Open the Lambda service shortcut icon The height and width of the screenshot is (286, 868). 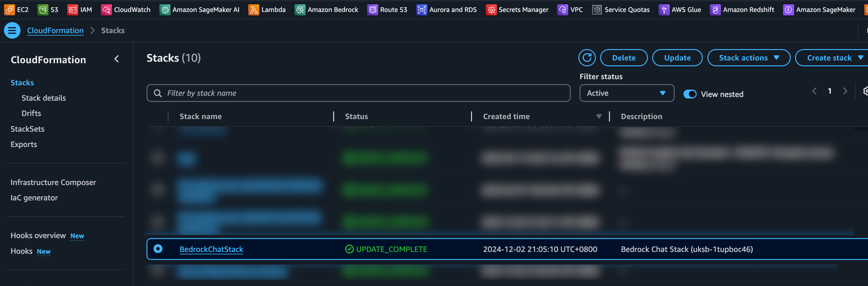[253, 10]
